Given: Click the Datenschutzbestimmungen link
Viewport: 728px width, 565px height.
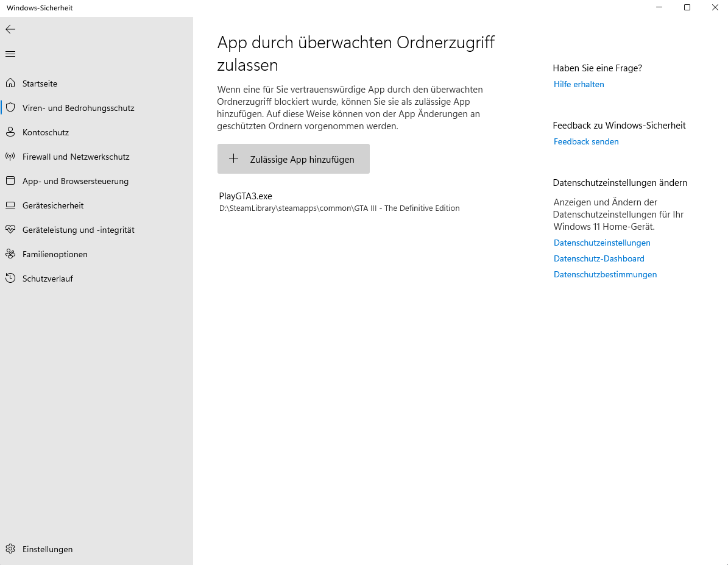Looking at the screenshot, I should coord(605,274).
